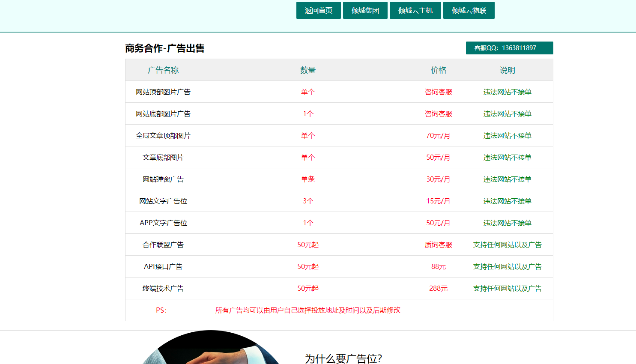Select the 广告名称 column header
Screen dimensions: 636x364
pyautogui.click(x=163, y=70)
